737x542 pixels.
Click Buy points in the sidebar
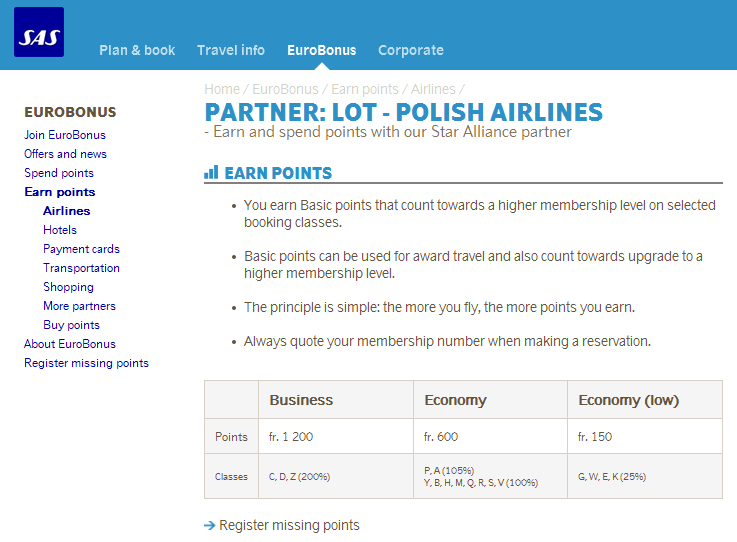[x=71, y=325]
